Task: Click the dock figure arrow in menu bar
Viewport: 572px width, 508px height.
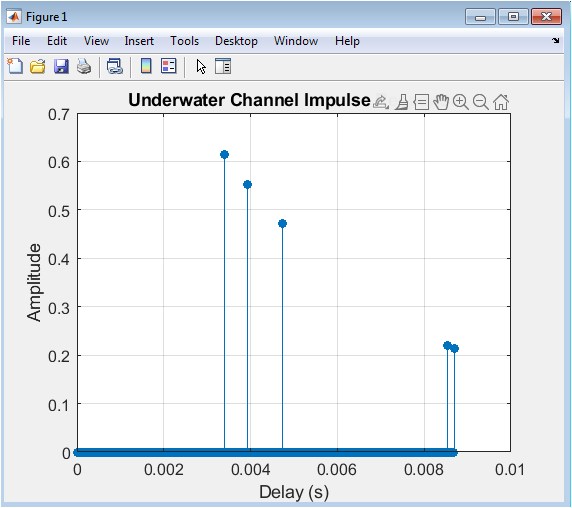Action: click(x=556, y=40)
